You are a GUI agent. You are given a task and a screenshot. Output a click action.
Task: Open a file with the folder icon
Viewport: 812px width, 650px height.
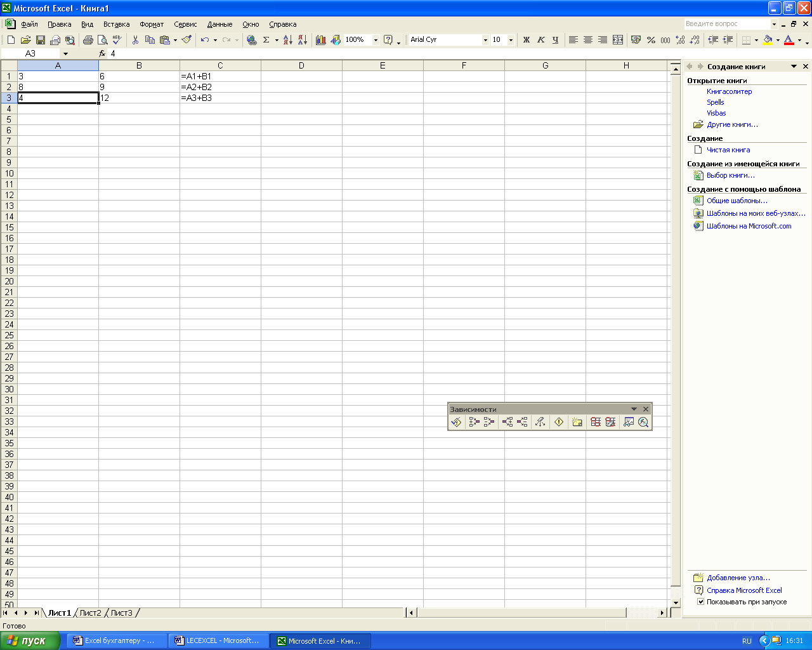click(x=25, y=40)
